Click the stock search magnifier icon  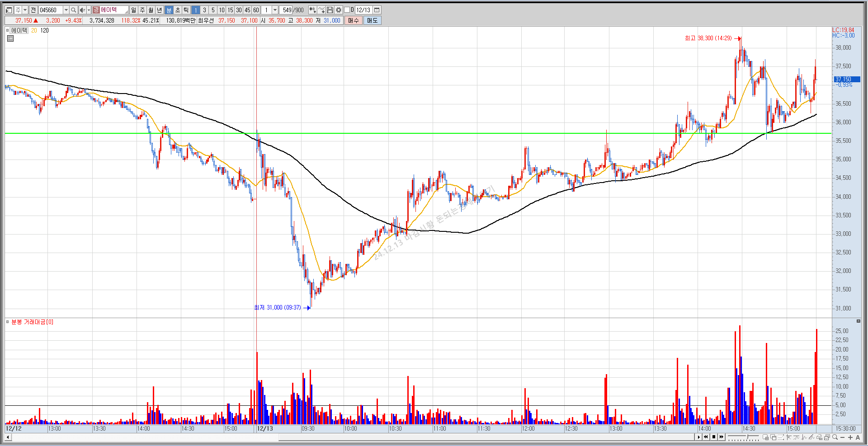74,10
